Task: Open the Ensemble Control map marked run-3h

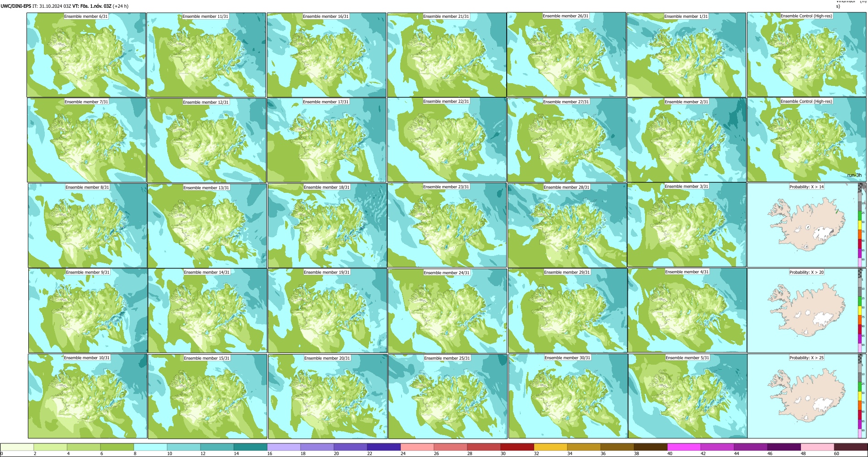Action: (x=807, y=140)
